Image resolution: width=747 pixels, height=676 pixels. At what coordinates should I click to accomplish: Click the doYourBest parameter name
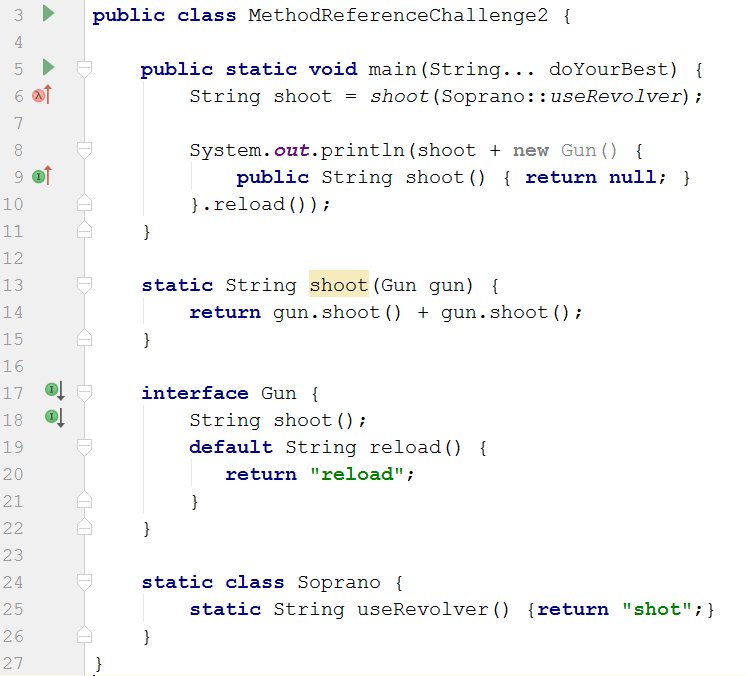pyautogui.click(x=608, y=69)
